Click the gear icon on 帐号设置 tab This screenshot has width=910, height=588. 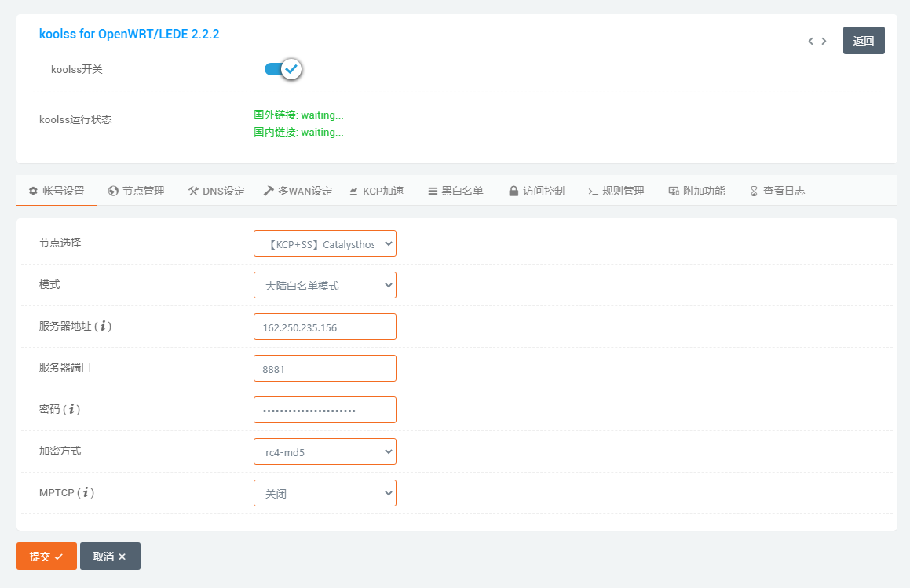[33, 191]
